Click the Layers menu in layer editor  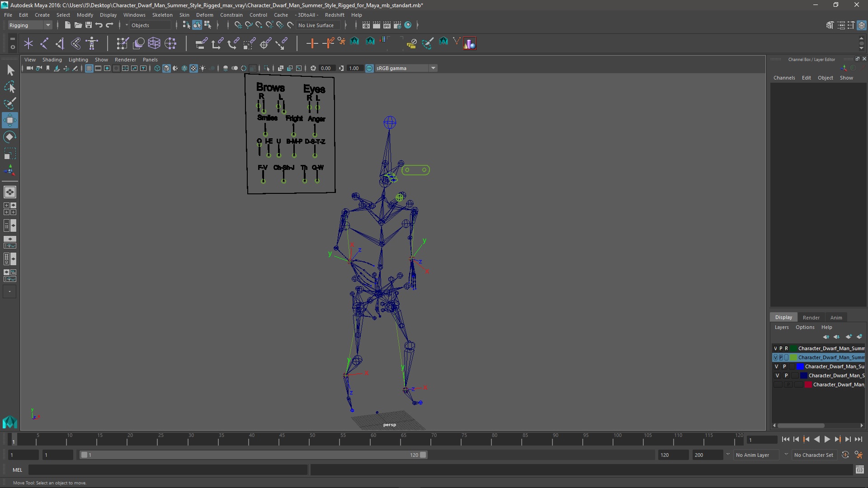781,327
